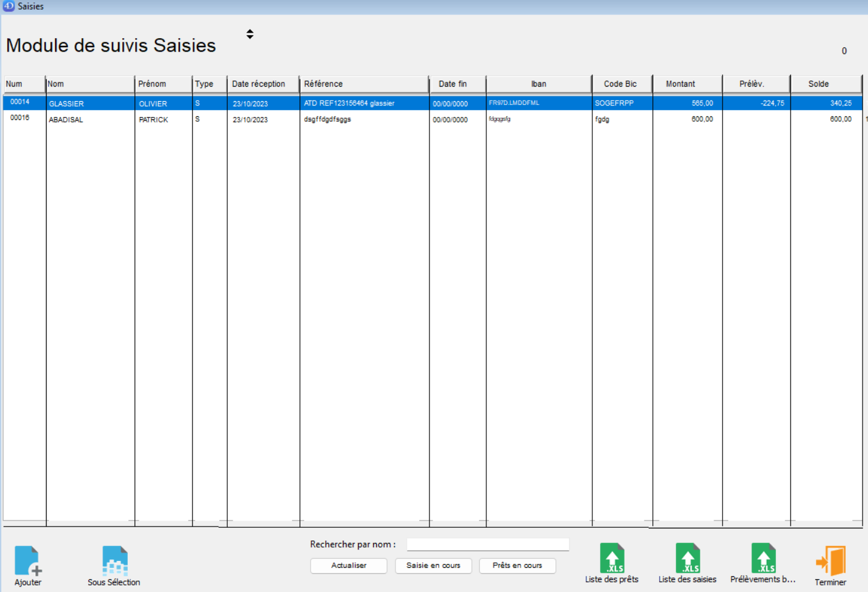The height and width of the screenshot is (592, 868).
Task: Click the Référence column header
Action: click(365, 84)
